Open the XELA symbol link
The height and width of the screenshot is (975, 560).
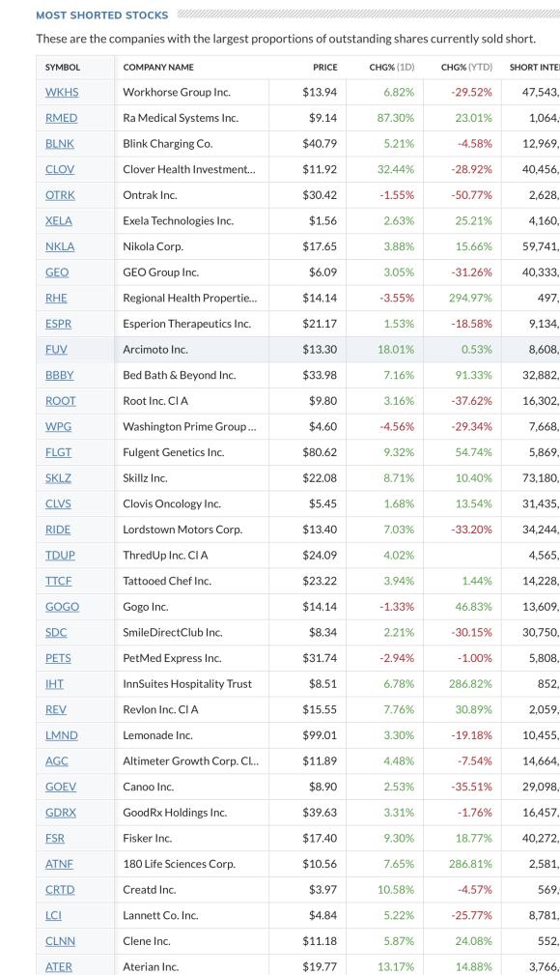pos(59,220)
